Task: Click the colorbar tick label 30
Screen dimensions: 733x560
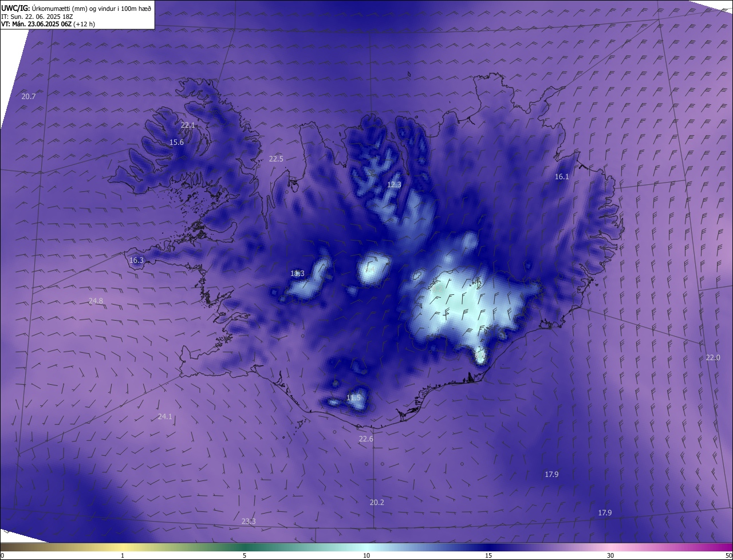Action: click(x=610, y=555)
